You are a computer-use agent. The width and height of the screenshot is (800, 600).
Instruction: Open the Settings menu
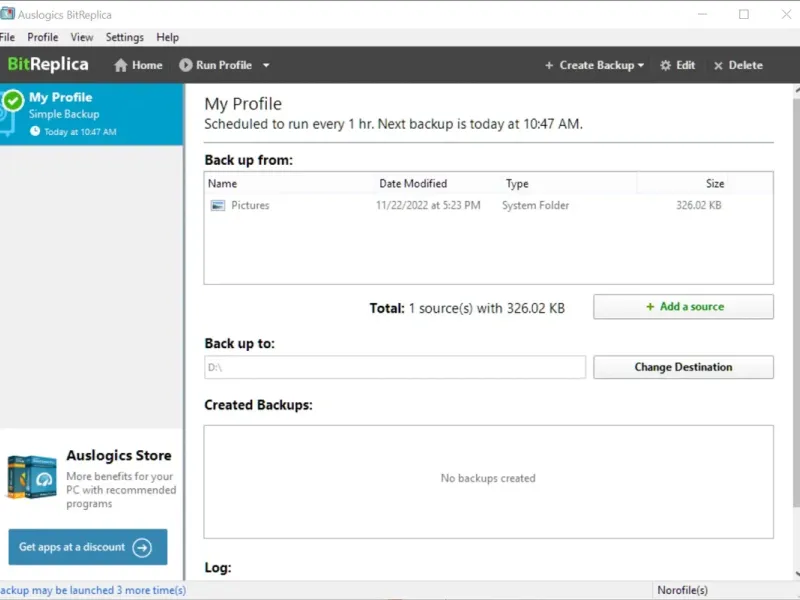[x=125, y=37]
